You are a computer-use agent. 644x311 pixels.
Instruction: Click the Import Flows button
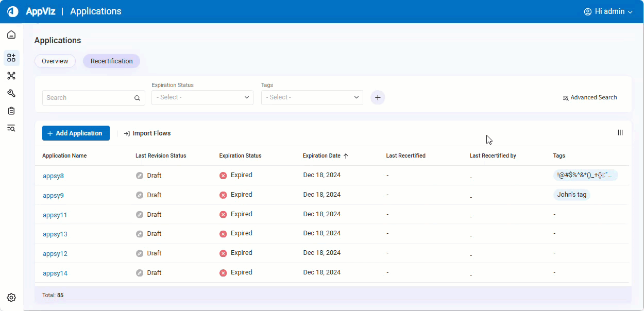coord(147,133)
